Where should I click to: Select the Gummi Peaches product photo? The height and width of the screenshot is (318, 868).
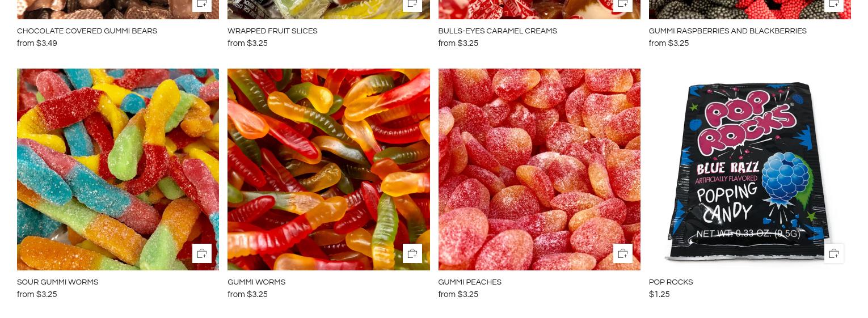click(539, 169)
